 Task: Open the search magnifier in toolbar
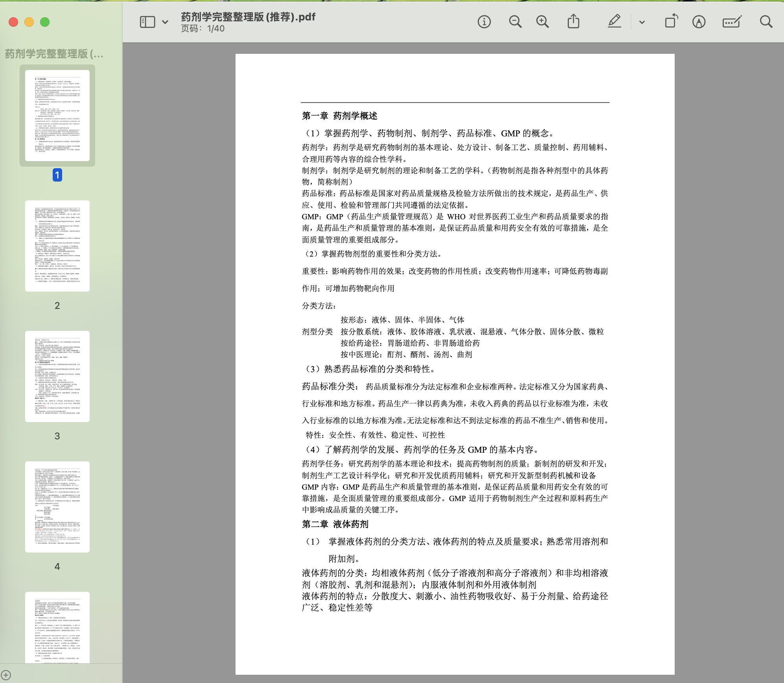tap(766, 22)
